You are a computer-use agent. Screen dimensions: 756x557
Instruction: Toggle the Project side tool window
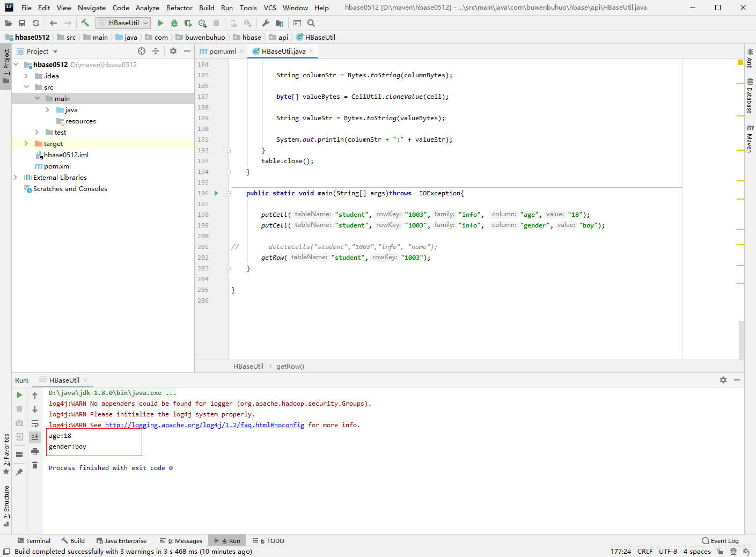click(x=6, y=67)
